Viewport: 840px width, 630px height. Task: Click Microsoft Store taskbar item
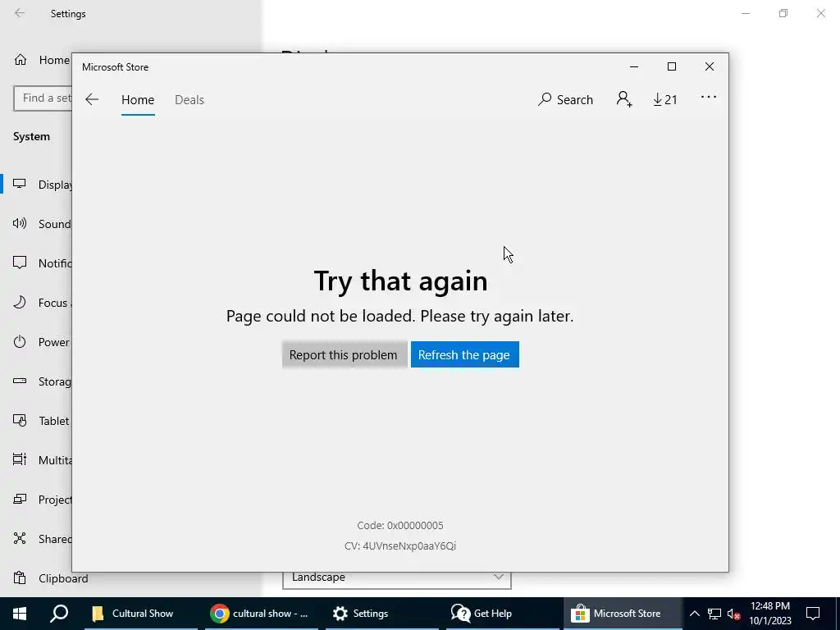[x=623, y=614]
